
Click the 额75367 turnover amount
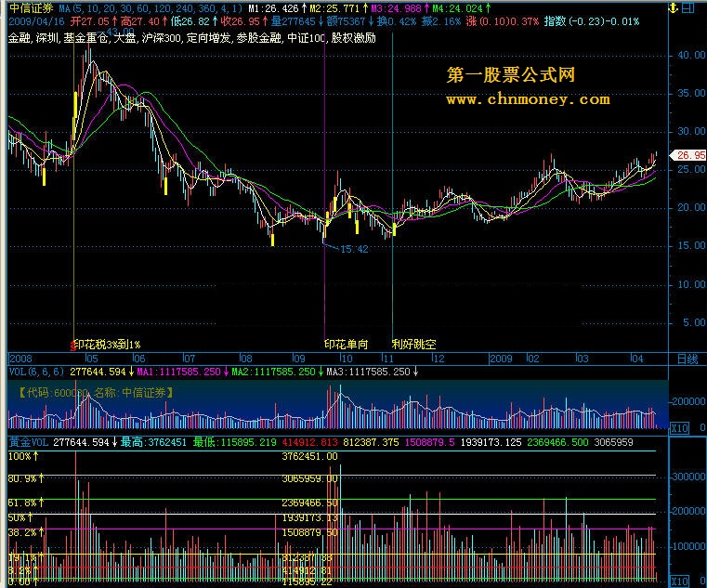point(350,21)
